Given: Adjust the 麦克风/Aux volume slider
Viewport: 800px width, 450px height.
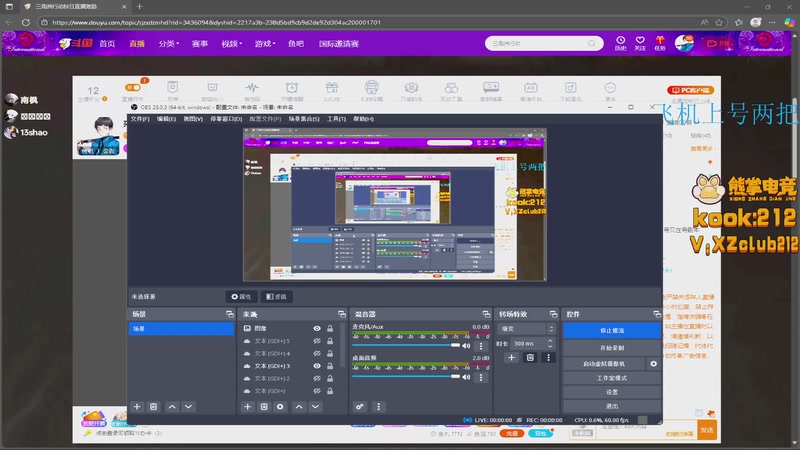Looking at the screenshot, I should pyautogui.click(x=406, y=345).
